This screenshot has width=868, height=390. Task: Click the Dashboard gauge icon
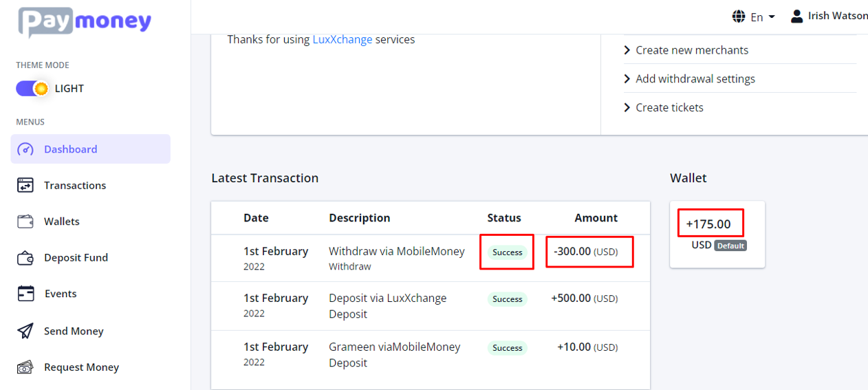coord(25,149)
